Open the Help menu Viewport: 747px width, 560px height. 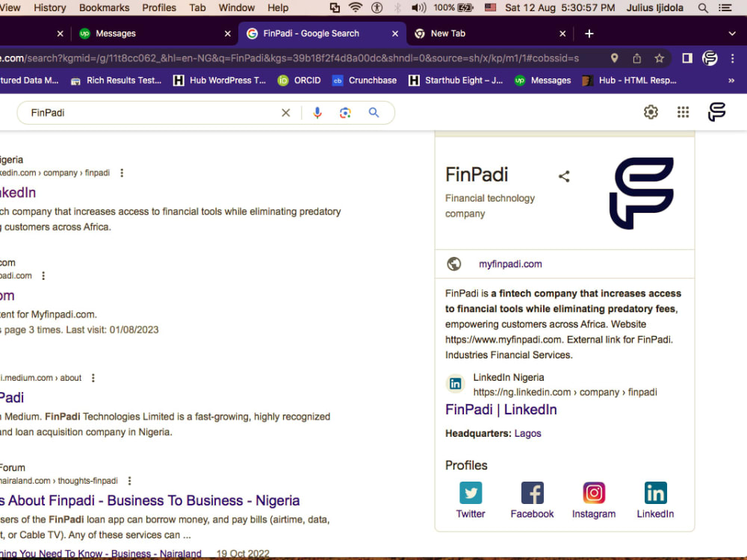(278, 7)
